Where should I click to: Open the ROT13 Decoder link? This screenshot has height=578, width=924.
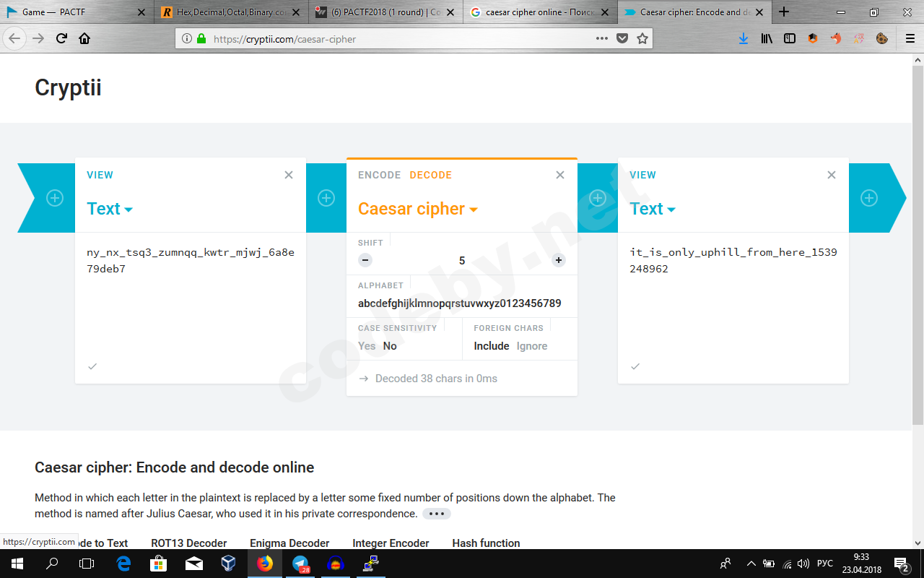pyautogui.click(x=189, y=543)
